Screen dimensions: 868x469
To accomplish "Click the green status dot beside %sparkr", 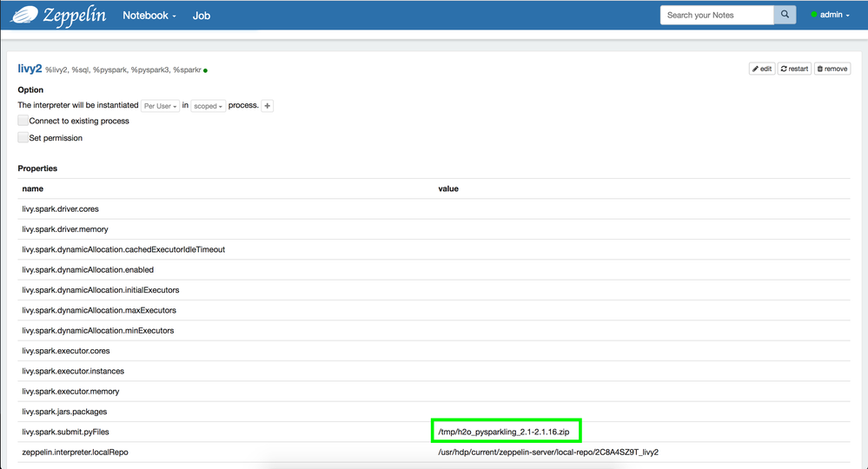I will (205, 71).
